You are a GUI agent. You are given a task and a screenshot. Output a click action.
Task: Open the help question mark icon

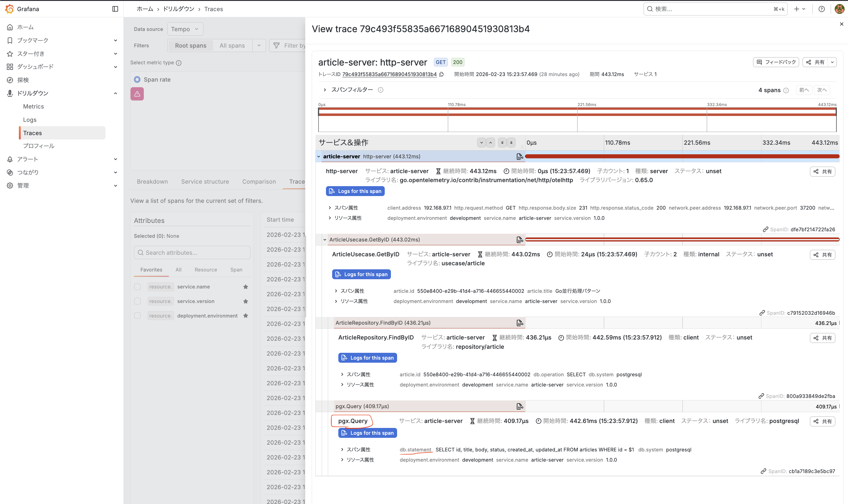click(x=821, y=9)
